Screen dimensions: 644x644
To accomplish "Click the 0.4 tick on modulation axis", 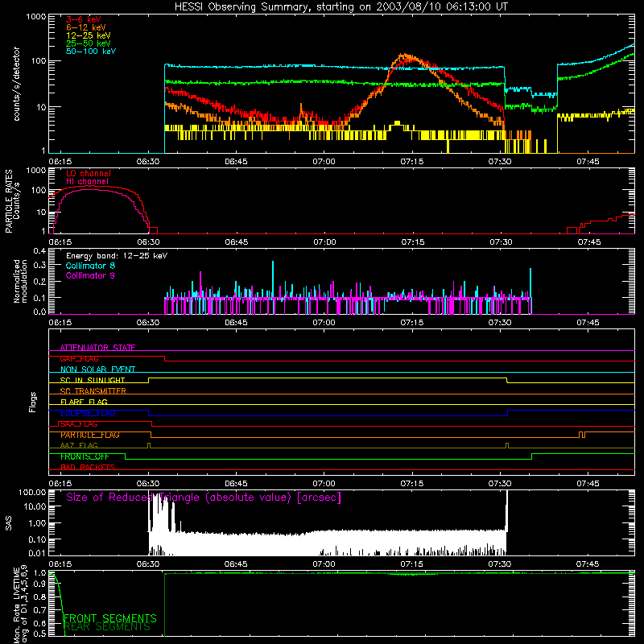I will tap(39, 251).
